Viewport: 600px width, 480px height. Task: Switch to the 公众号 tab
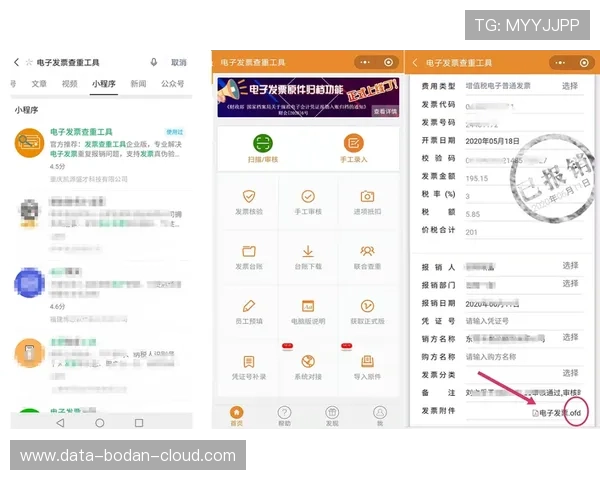(x=173, y=83)
